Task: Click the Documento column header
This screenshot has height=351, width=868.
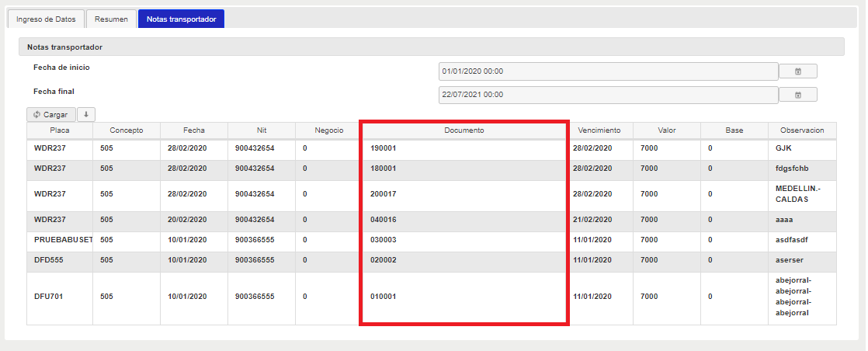Action: 464,130
